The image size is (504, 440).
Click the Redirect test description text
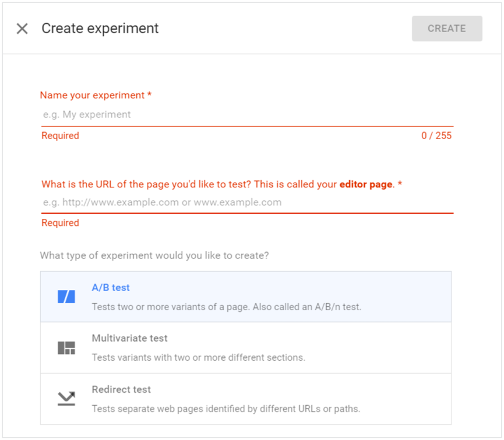point(225,409)
